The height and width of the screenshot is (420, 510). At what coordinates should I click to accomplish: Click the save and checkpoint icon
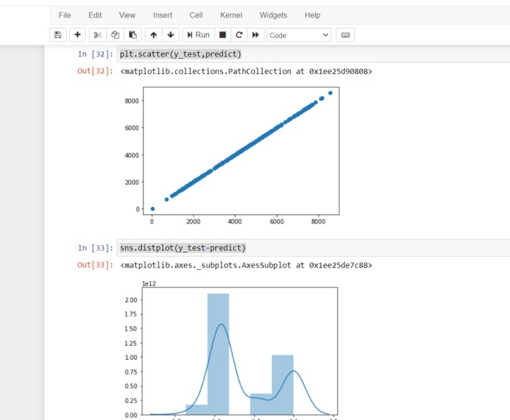58,34
